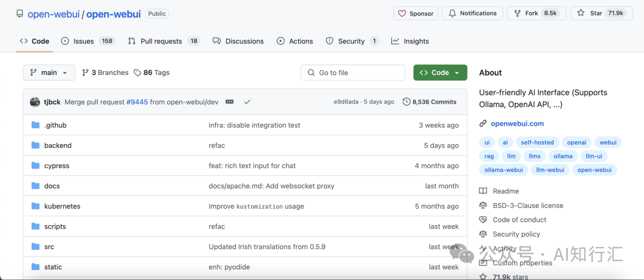Click the green check status icon

247,102
